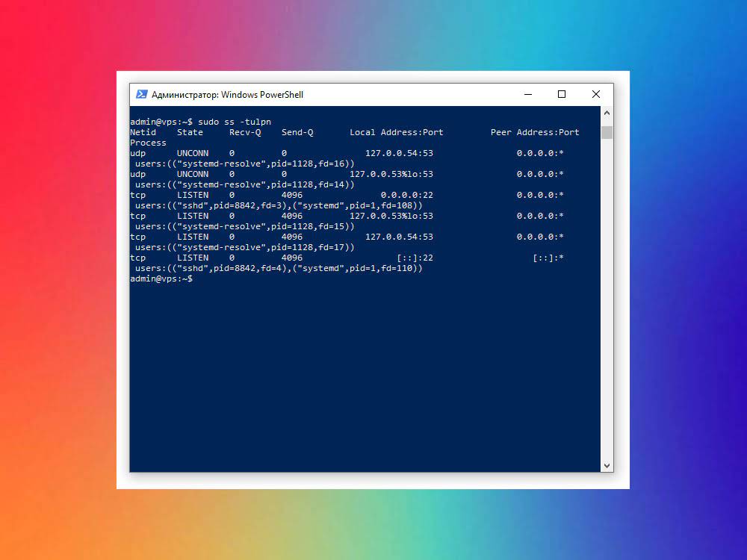Viewport: 747px width, 560px height.
Task: Close the Windows PowerShell window
Action: pos(596,95)
